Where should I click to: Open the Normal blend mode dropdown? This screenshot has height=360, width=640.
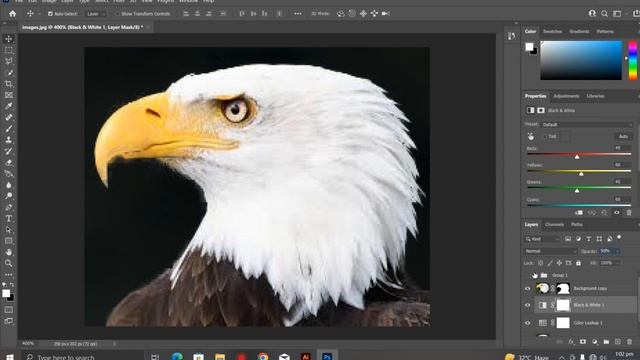click(550, 251)
